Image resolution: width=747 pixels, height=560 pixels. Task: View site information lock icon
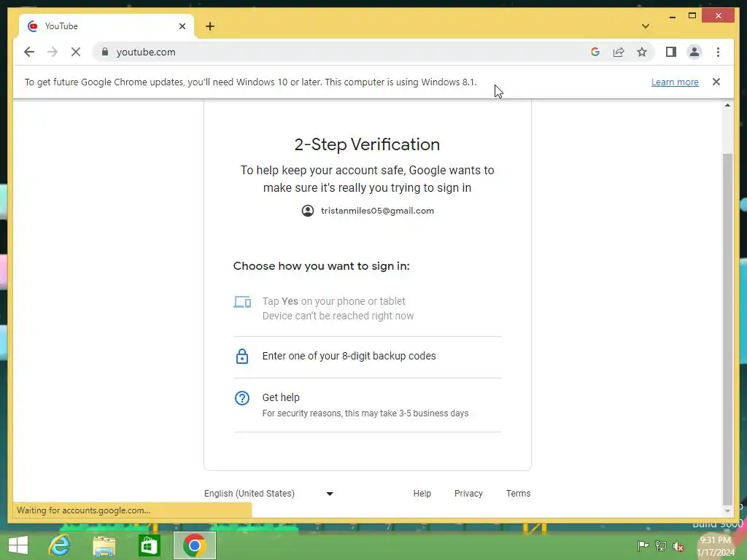pyautogui.click(x=105, y=52)
